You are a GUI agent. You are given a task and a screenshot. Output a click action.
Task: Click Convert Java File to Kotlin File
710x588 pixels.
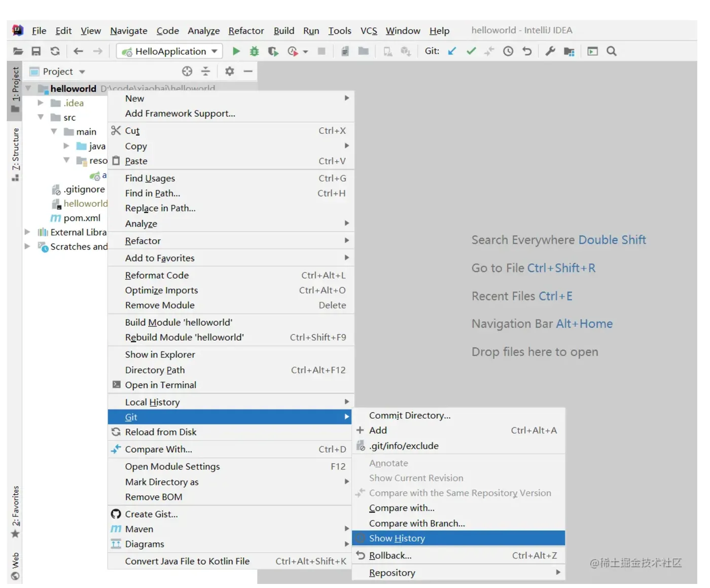click(231, 561)
